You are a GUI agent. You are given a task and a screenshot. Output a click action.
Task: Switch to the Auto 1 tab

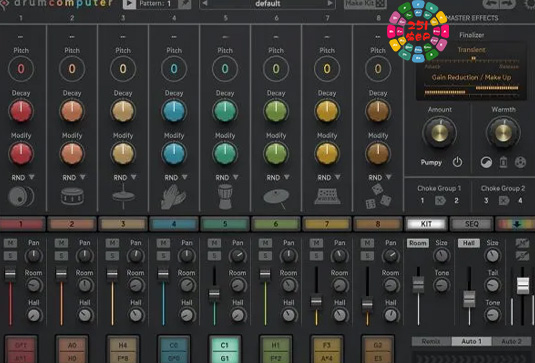coord(472,341)
